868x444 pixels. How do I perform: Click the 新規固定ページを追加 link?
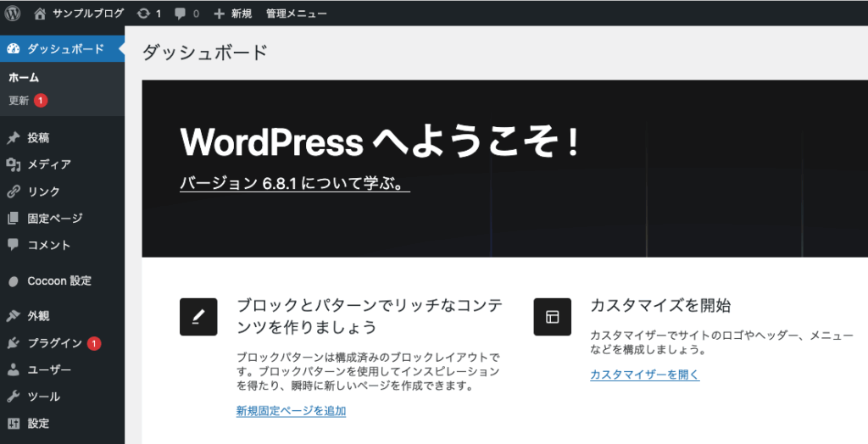coord(292,411)
